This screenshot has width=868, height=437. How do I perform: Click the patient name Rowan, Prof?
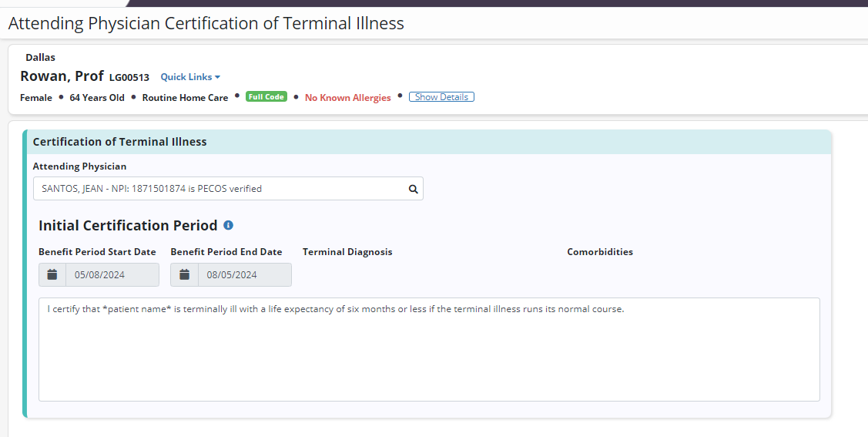(62, 76)
